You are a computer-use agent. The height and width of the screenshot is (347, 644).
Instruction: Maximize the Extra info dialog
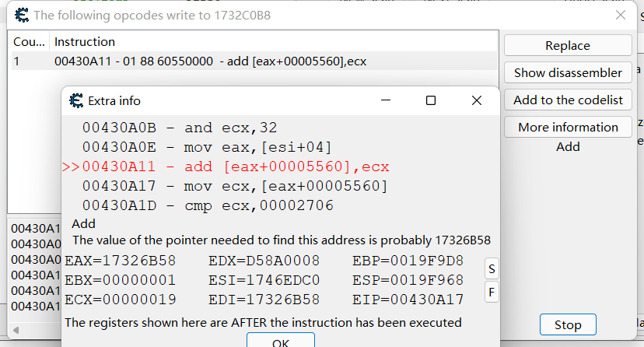[431, 100]
